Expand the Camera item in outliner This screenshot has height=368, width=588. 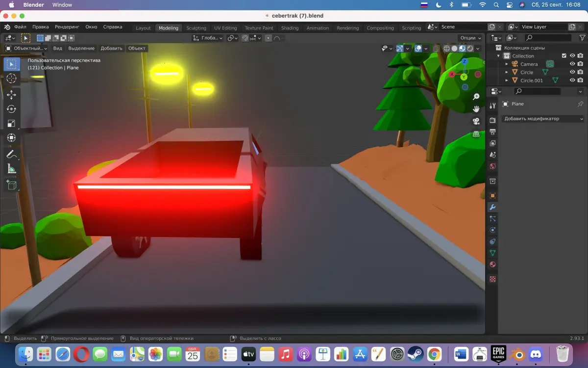tap(507, 64)
